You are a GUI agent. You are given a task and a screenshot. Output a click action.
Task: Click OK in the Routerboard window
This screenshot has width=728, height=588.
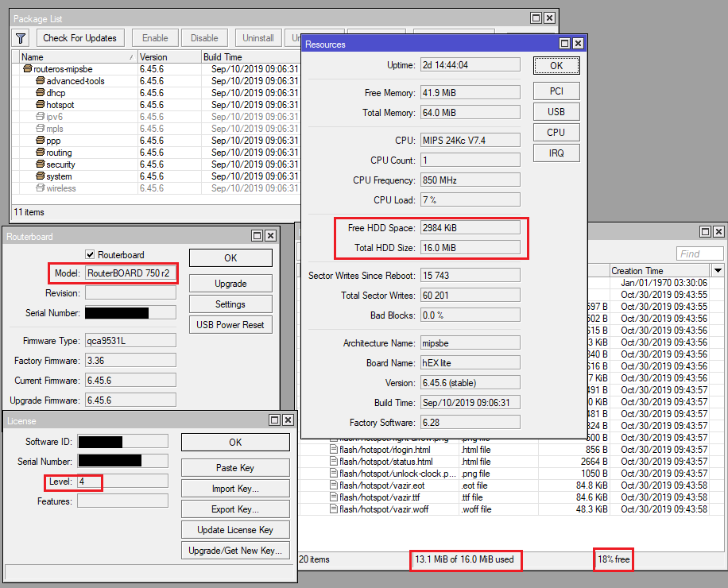point(230,258)
